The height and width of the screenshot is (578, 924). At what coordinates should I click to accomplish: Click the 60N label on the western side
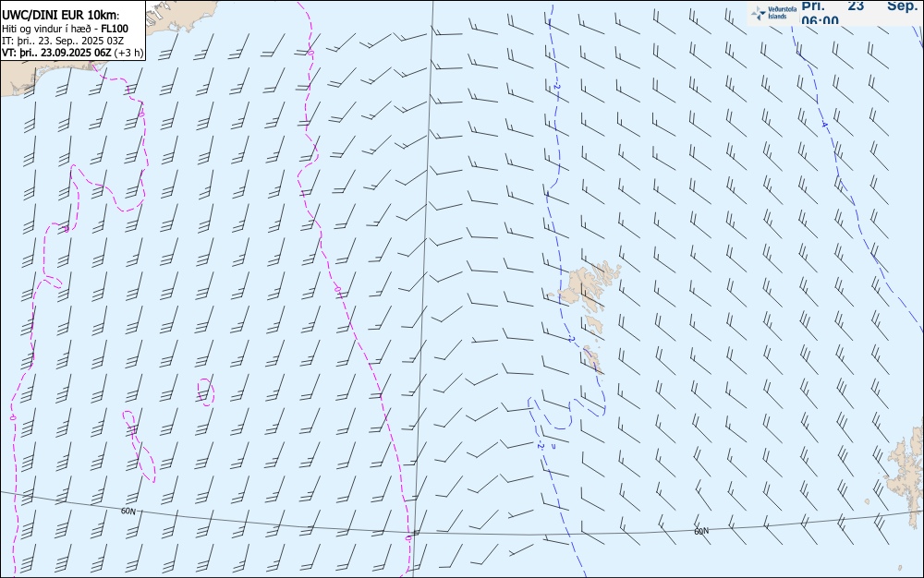128,511
